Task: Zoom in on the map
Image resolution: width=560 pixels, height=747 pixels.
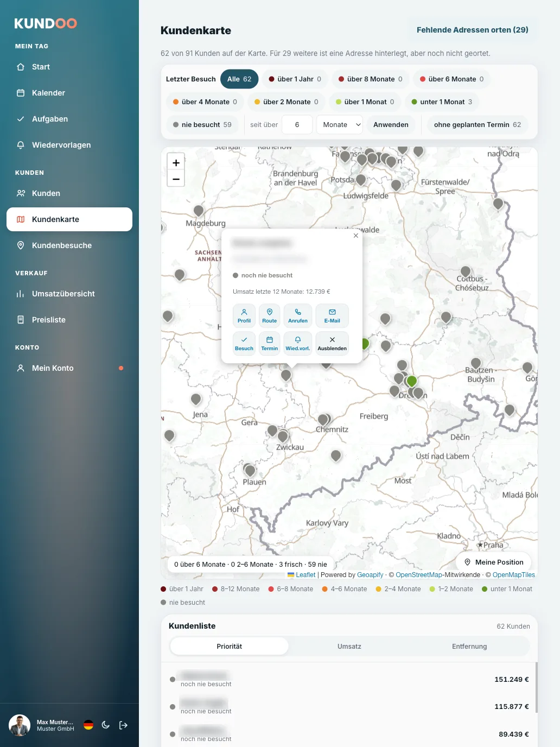Action: pos(176,162)
